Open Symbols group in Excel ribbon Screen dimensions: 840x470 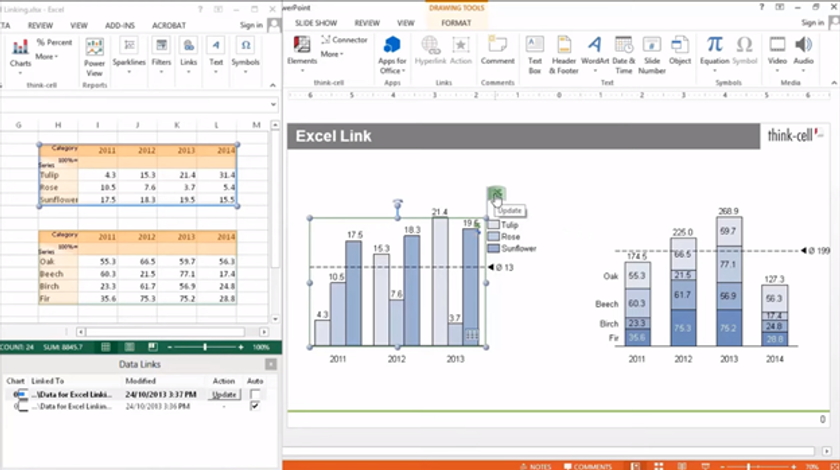coord(245,56)
